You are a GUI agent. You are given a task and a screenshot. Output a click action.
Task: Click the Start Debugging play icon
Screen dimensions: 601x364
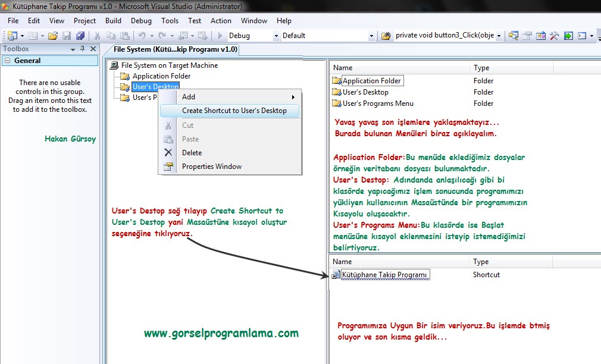(220, 36)
